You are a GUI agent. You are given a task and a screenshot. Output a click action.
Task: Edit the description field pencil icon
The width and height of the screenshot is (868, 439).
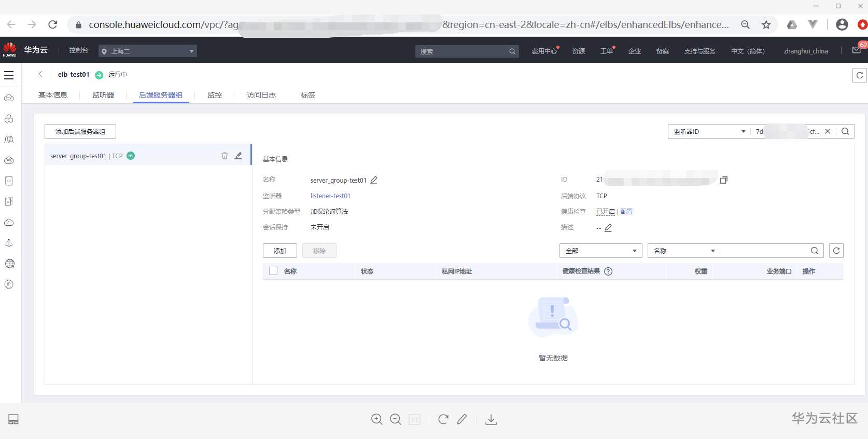(608, 228)
